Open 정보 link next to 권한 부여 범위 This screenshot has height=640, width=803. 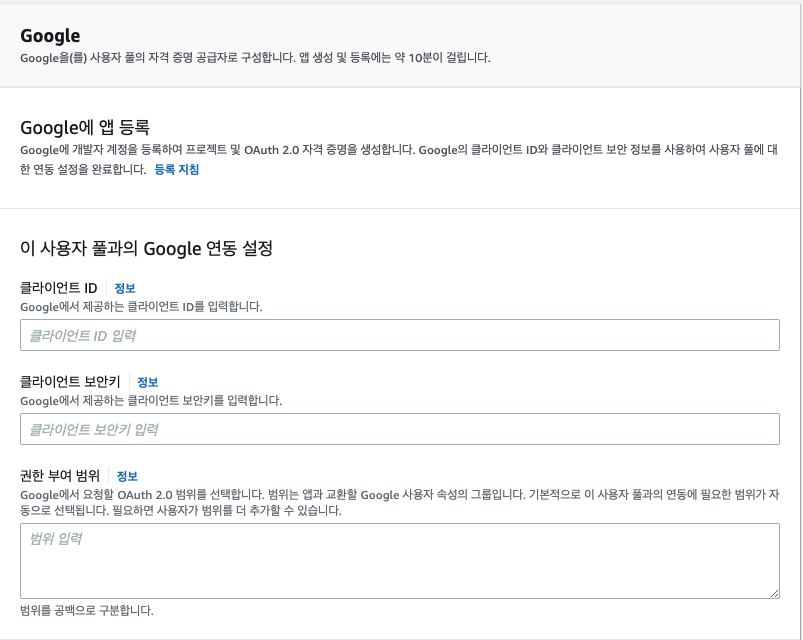(128, 476)
